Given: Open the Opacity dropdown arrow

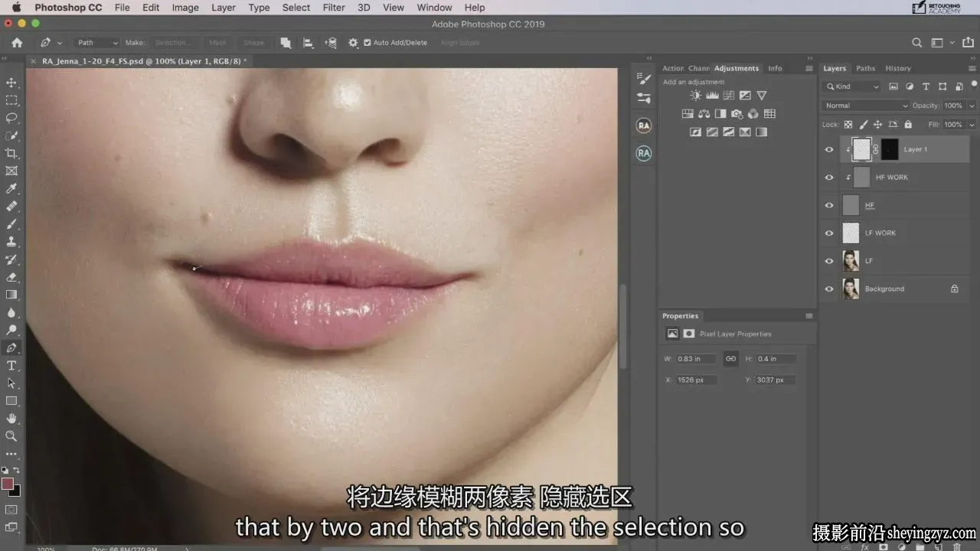Looking at the screenshot, I should point(972,106).
